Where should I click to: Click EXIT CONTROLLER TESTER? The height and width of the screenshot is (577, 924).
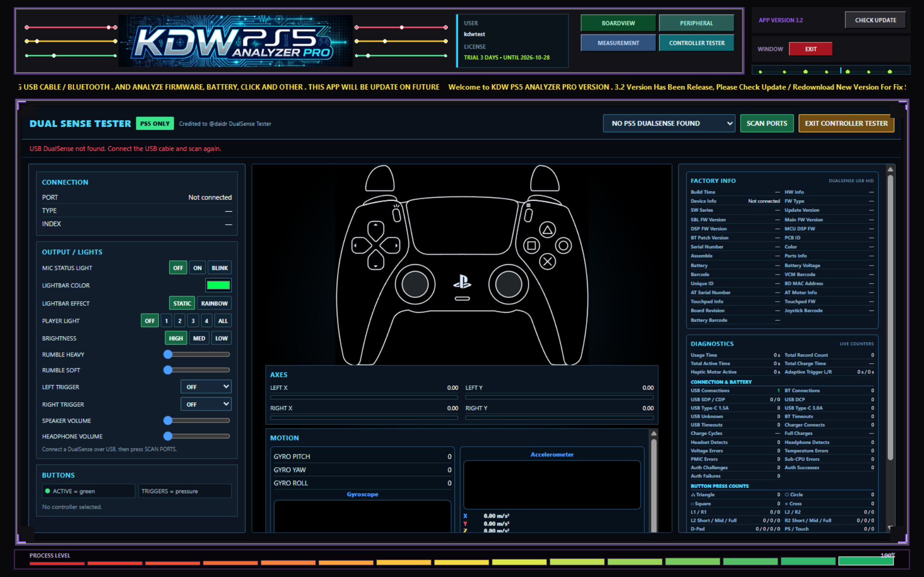(x=846, y=124)
